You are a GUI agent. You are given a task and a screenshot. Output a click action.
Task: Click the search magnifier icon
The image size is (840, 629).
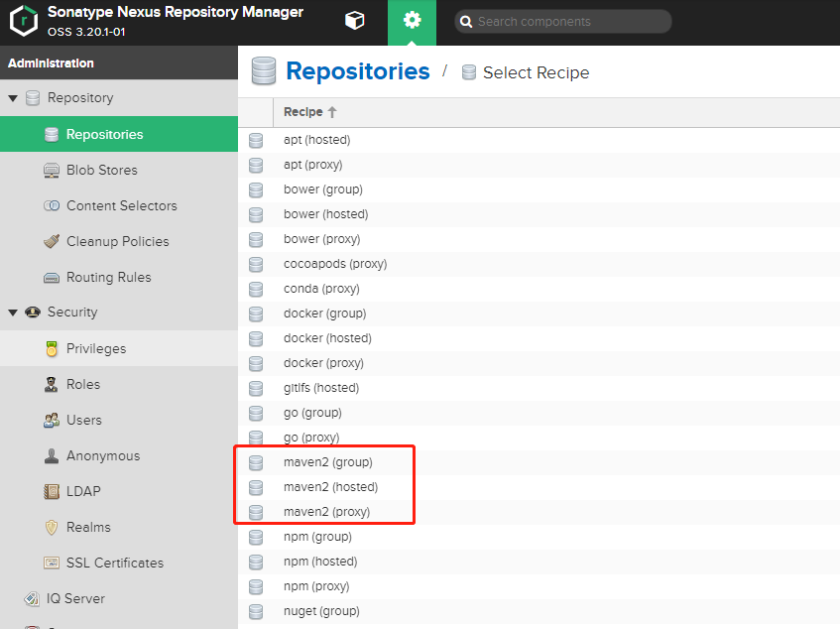tap(466, 22)
